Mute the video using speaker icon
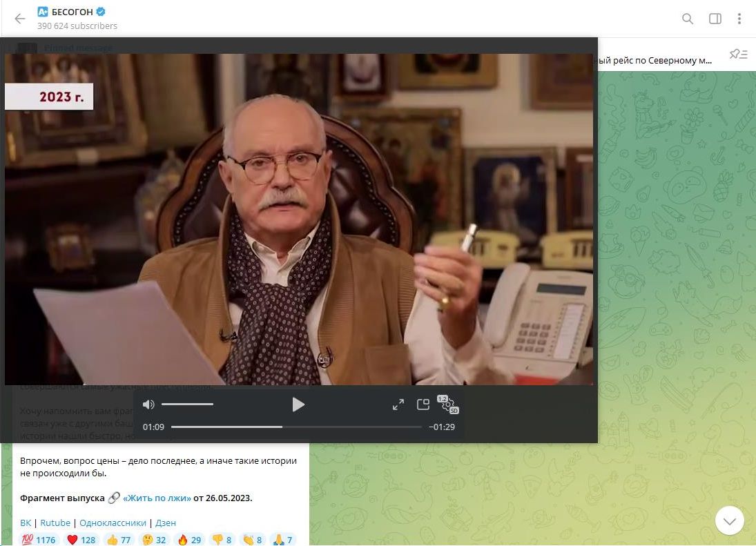 pyautogui.click(x=148, y=404)
